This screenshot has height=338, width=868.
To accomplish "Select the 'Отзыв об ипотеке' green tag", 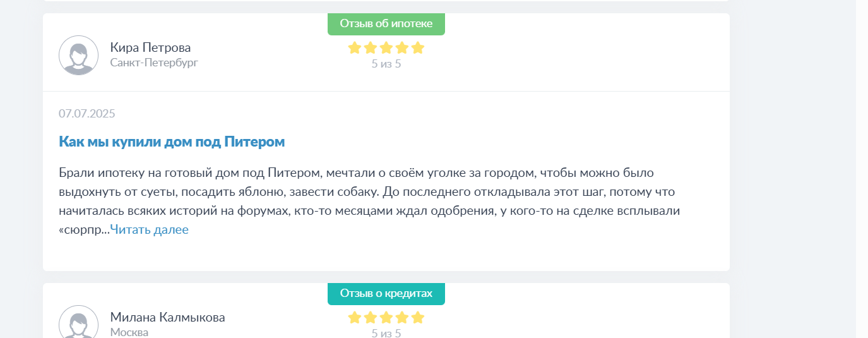I will tap(386, 24).
